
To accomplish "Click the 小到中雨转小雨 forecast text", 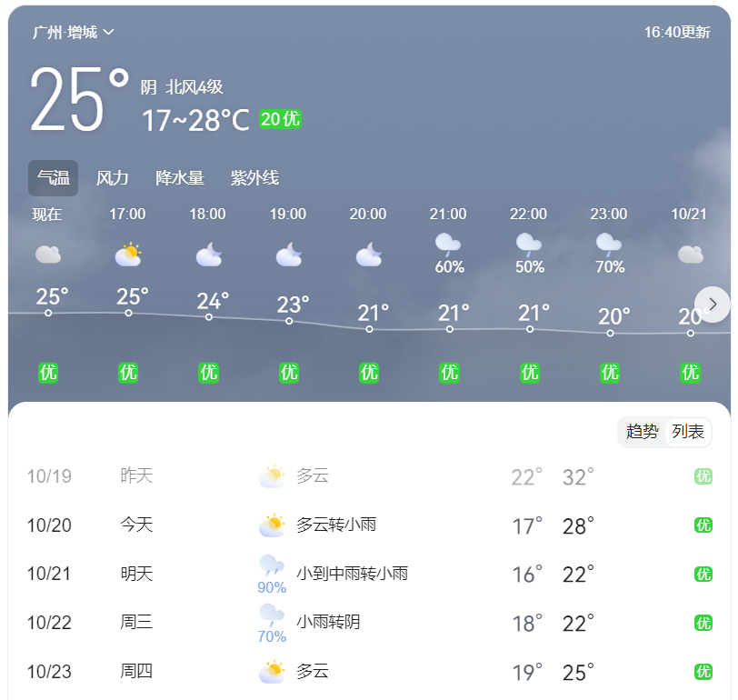I will (x=352, y=574).
